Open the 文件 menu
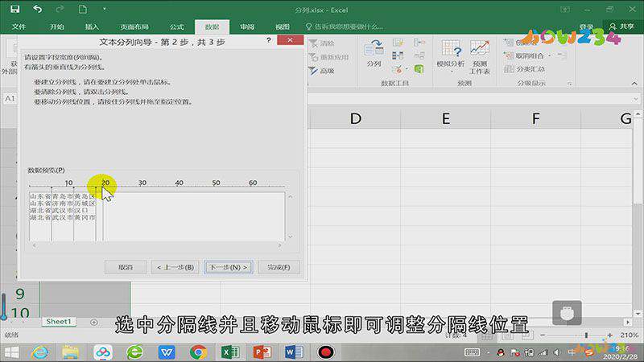This screenshot has height=362, width=644. [x=19, y=27]
